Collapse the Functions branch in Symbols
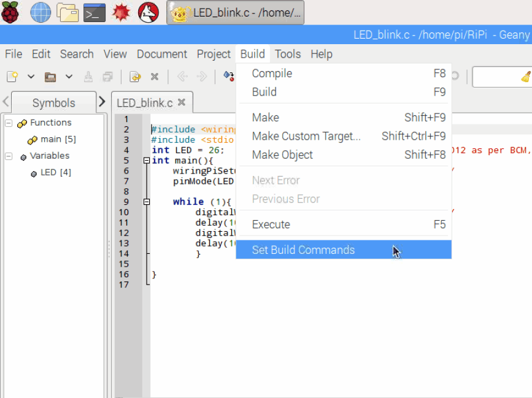This screenshot has width=532, height=398. [x=9, y=122]
